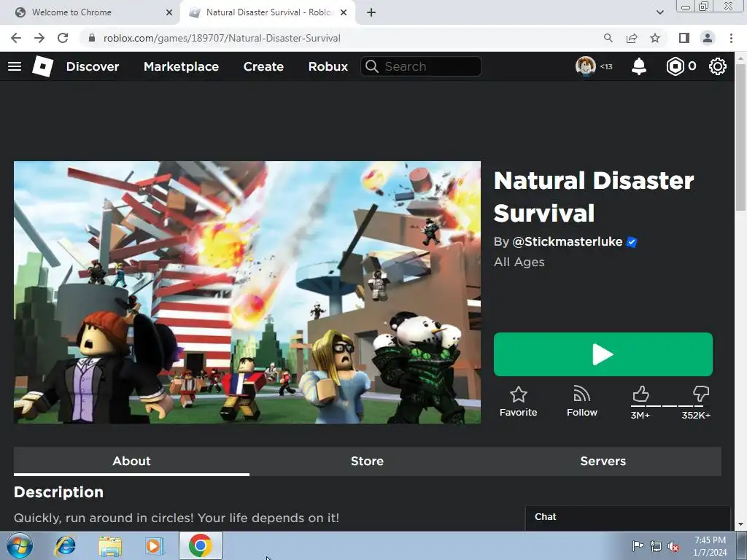
Task: Start the game with green Play button
Action: coord(603,354)
